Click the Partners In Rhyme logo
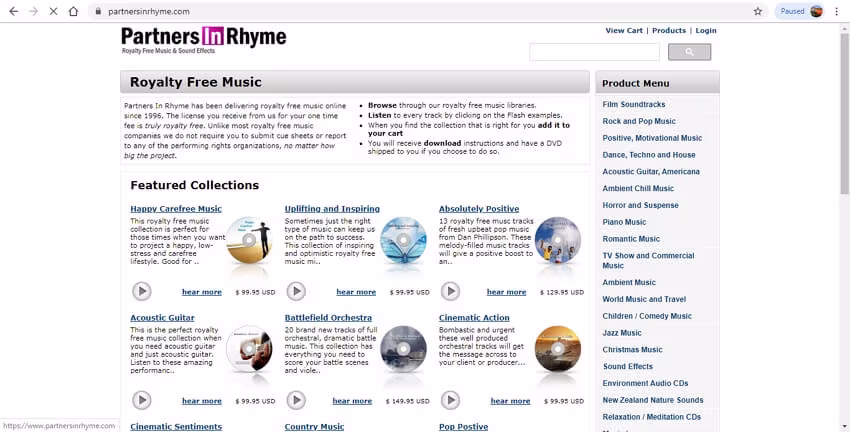This screenshot has height=432, width=850. click(203, 40)
